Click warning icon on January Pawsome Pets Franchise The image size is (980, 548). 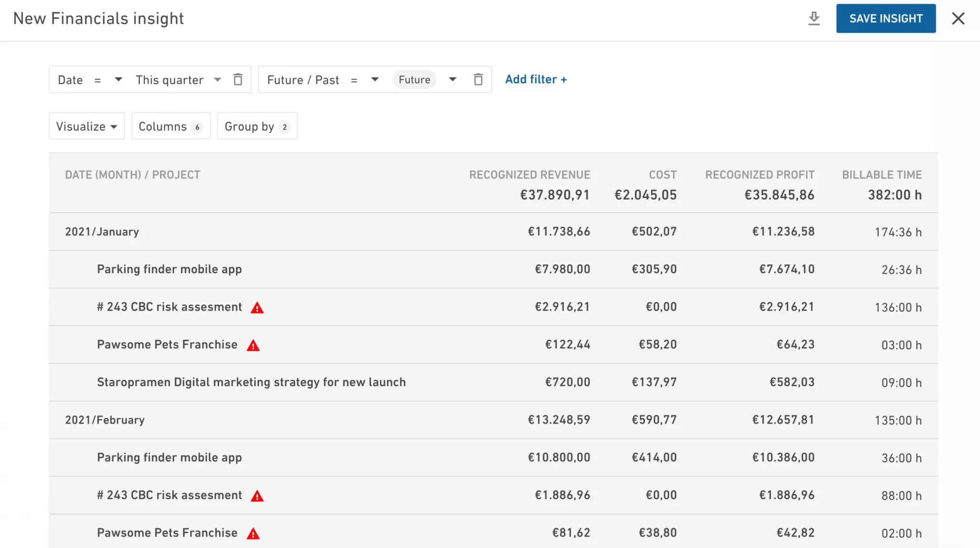pos(253,345)
